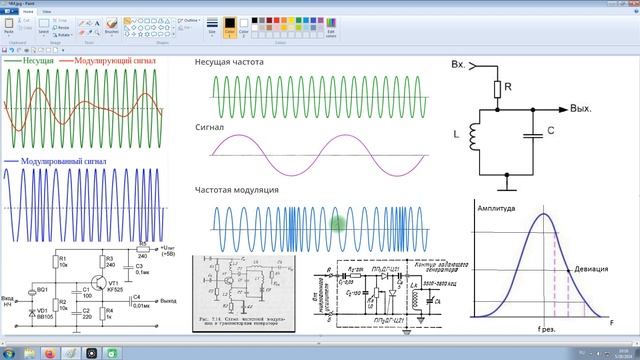Image resolution: width=640 pixels, height=360 pixels.
Task: Open the blue Paint file menu button
Action: [9, 11]
